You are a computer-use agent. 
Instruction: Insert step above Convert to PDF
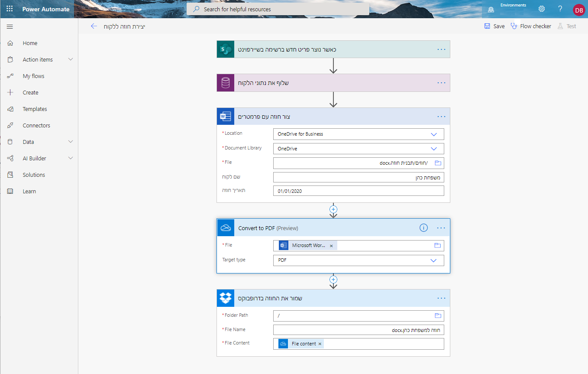coord(333,209)
